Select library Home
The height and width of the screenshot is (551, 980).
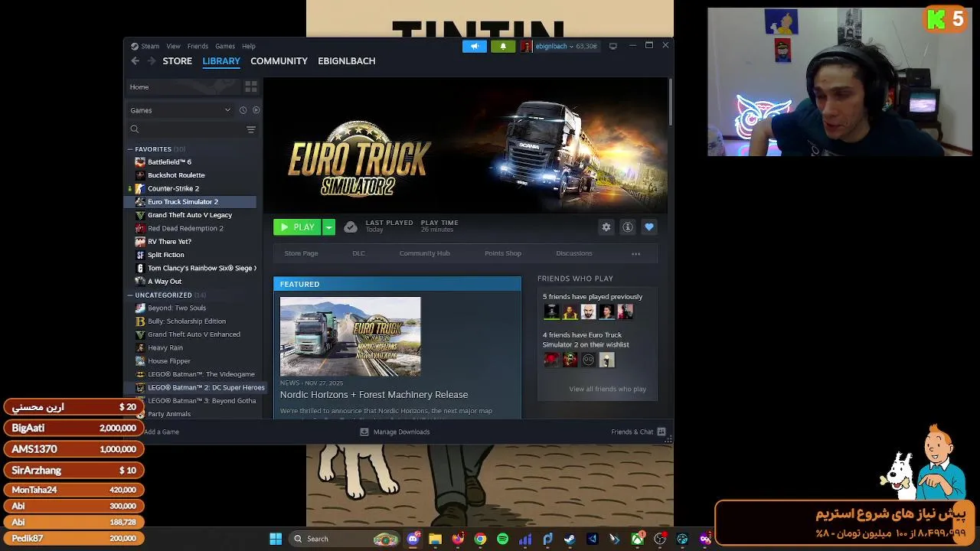pos(183,86)
